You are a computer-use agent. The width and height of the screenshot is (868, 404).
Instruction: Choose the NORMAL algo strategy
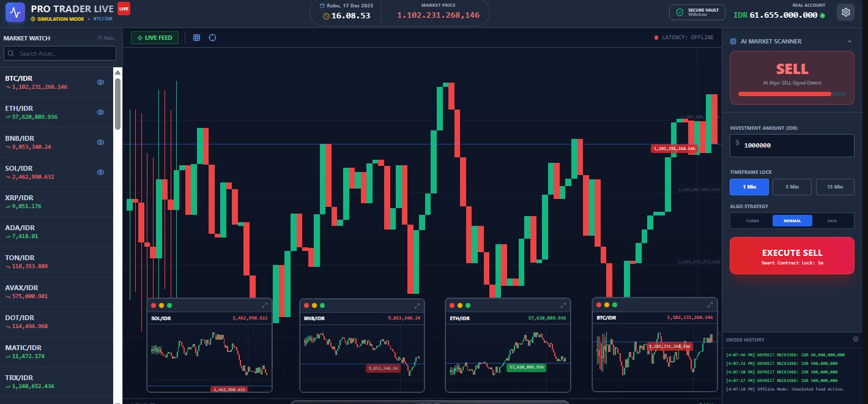point(792,221)
